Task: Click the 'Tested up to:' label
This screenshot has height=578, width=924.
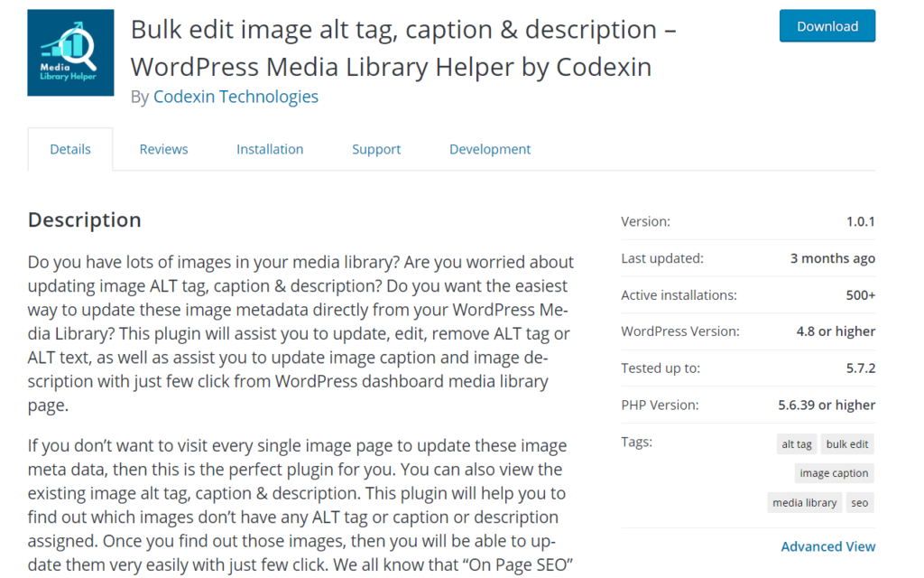Action: pyautogui.click(x=660, y=368)
